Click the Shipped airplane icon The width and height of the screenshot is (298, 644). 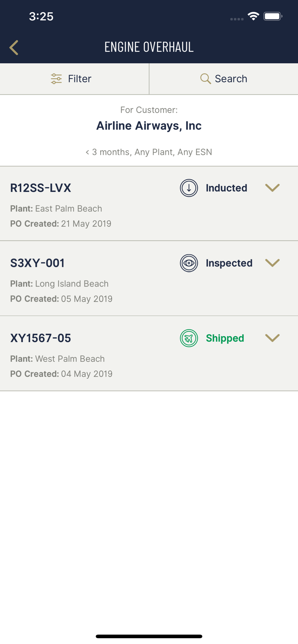pos(189,338)
